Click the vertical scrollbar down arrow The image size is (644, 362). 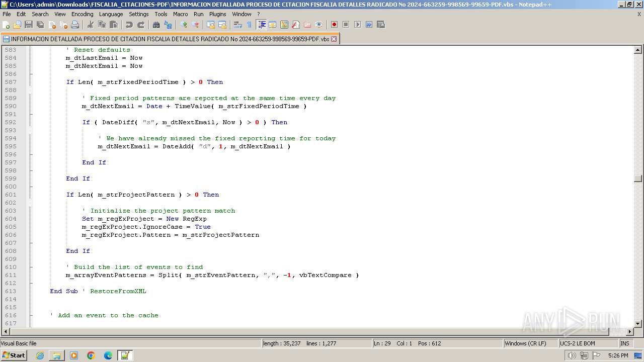[638, 323]
